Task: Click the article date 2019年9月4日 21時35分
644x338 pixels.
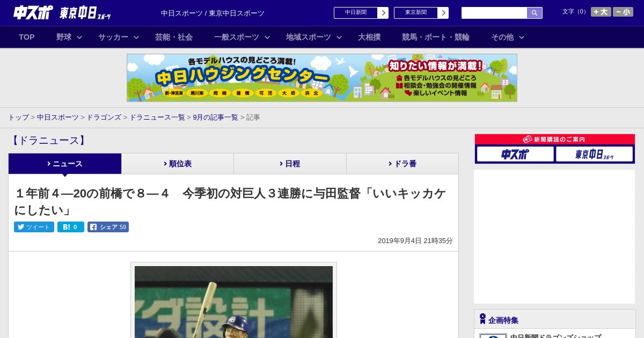Action: (415, 241)
